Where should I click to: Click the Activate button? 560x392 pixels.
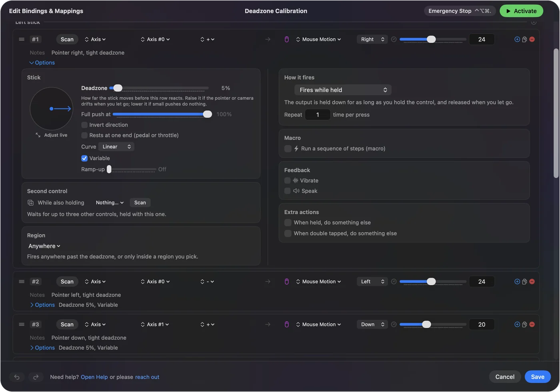click(521, 11)
